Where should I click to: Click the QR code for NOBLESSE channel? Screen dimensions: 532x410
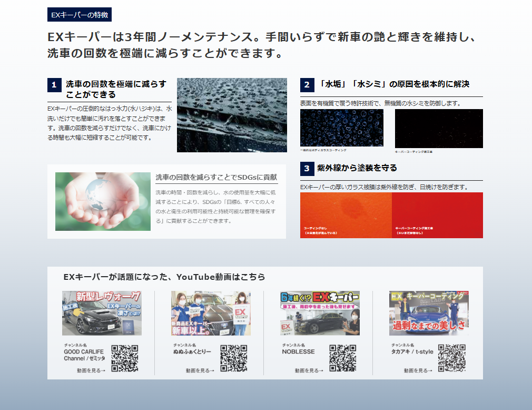[x=343, y=358]
